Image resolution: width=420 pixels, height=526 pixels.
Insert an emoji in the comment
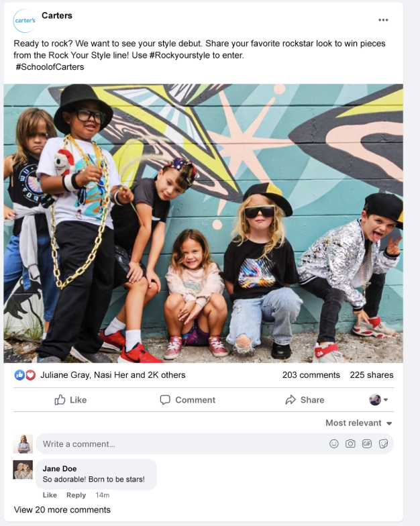pyautogui.click(x=334, y=444)
